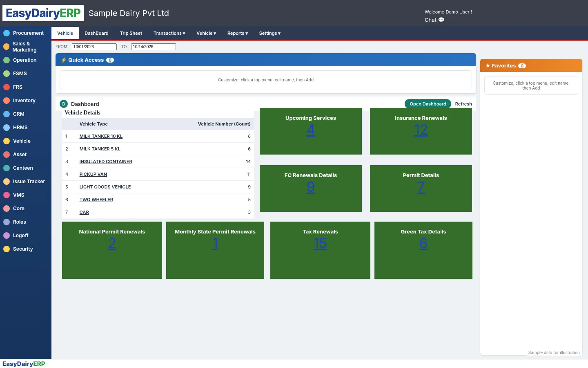
Task: Select the Vehicle active tab
Action: coord(65,34)
